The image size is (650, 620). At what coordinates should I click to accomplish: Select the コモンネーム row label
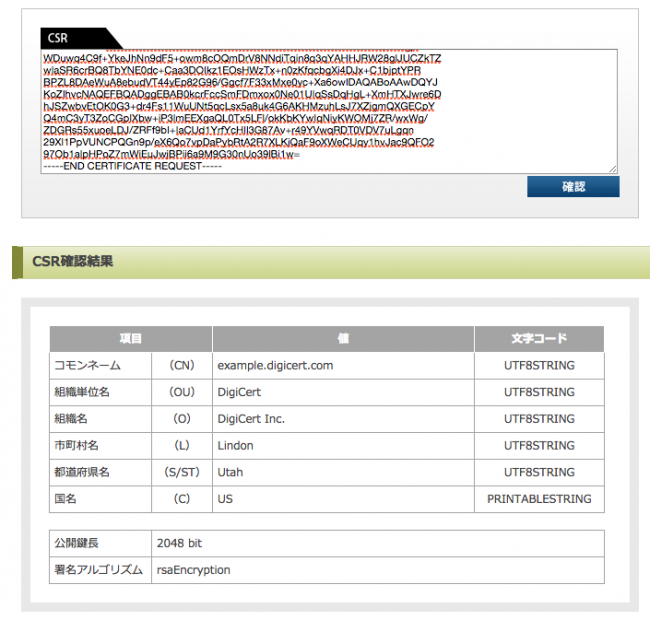[87, 366]
